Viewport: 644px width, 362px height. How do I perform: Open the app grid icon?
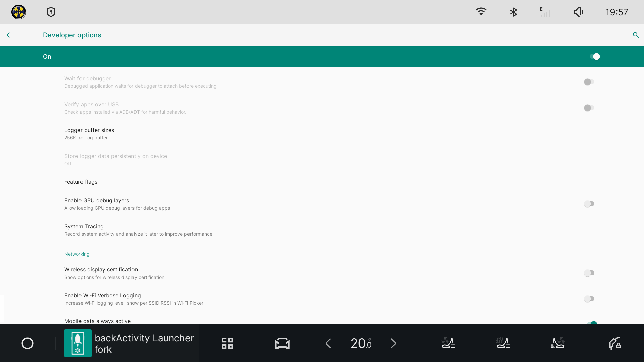[227, 343]
